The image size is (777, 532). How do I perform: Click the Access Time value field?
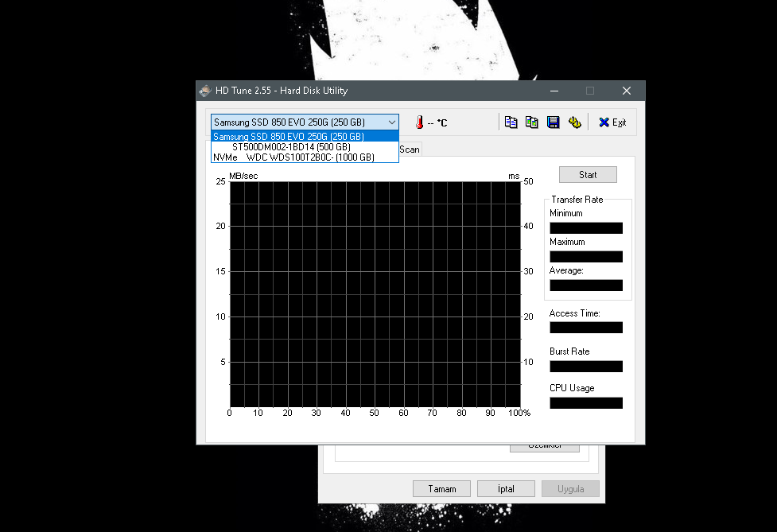[x=585, y=328]
